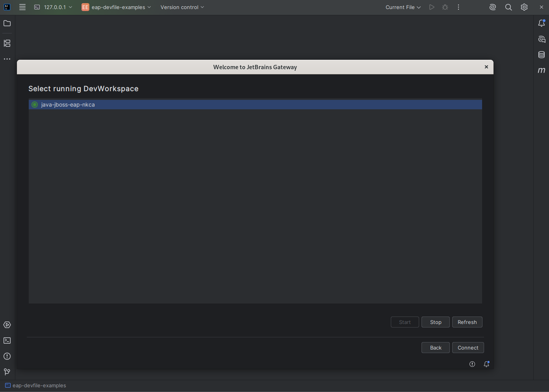Show more tool windows

pos(7,59)
